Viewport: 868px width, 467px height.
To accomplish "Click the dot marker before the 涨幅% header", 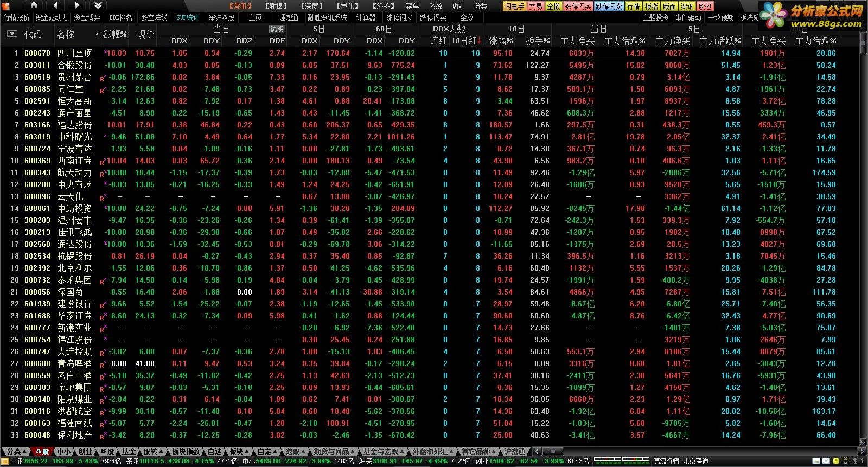I will pos(97,34).
